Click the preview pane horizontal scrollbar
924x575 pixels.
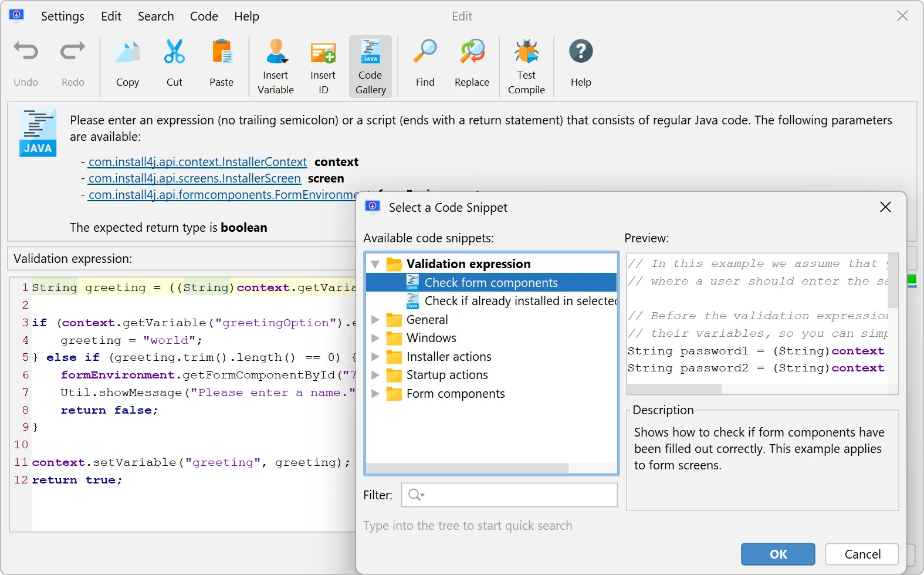pyautogui.click(x=674, y=389)
